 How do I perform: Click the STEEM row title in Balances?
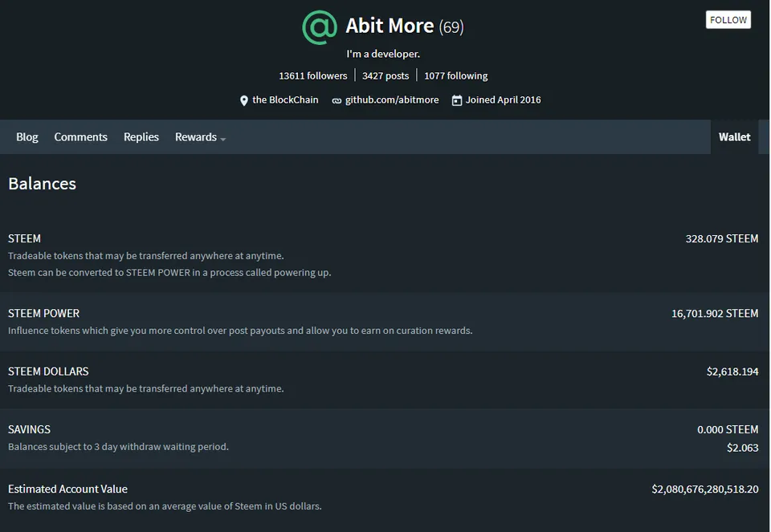pos(24,239)
